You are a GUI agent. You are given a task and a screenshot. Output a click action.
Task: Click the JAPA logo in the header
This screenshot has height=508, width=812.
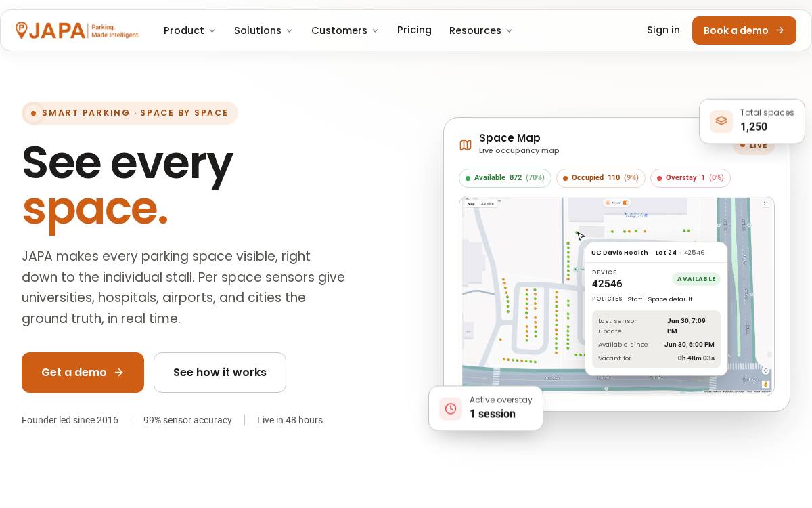77,30
